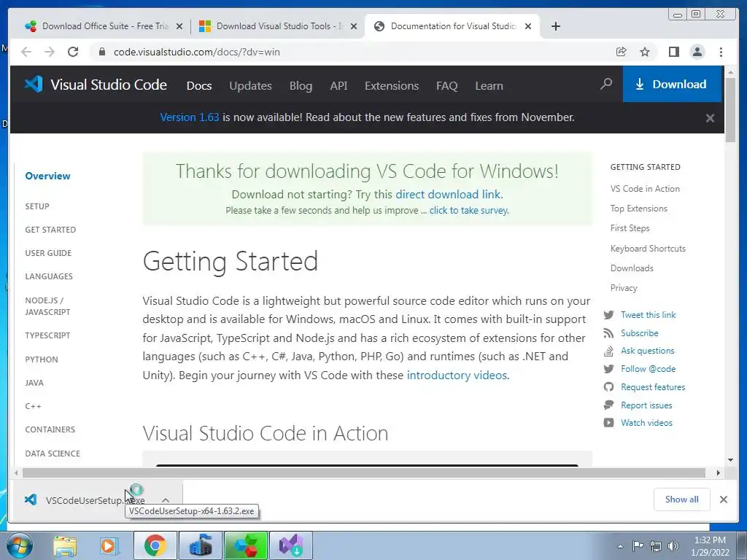747x560 pixels.
Task: Click the GitHub icon beside Request features
Action: (x=608, y=387)
